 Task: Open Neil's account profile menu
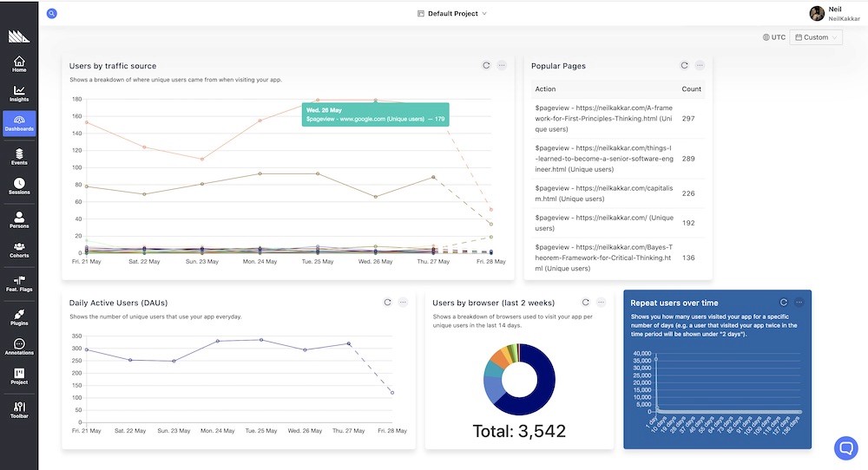835,13
